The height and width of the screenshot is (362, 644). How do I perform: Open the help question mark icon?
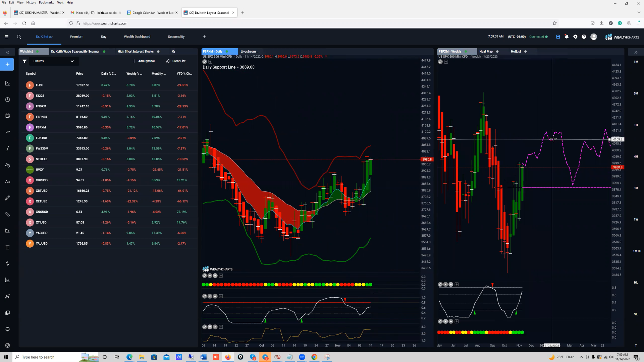584,37
